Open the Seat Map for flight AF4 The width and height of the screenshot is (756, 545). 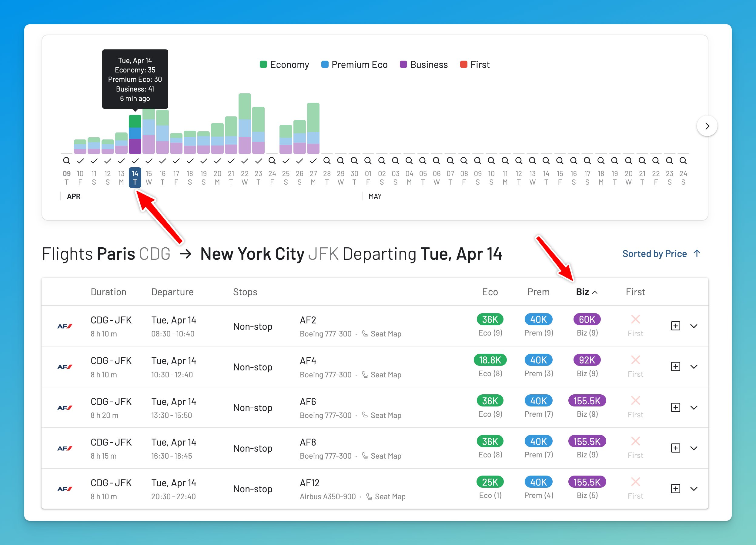point(386,374)
